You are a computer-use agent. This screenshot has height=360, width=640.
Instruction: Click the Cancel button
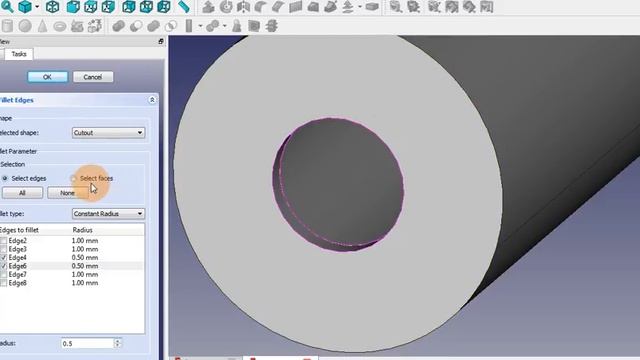click(x=93, y=77)
